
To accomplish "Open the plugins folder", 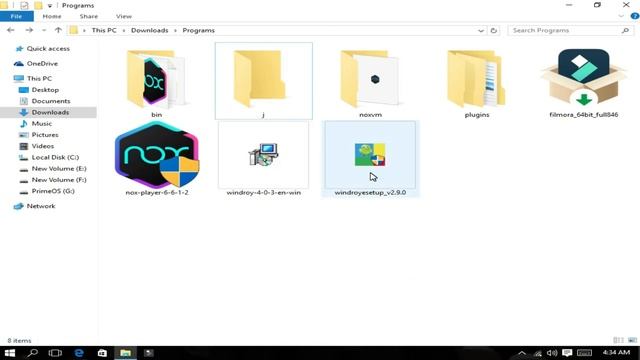I will click(x=476, y=79).
